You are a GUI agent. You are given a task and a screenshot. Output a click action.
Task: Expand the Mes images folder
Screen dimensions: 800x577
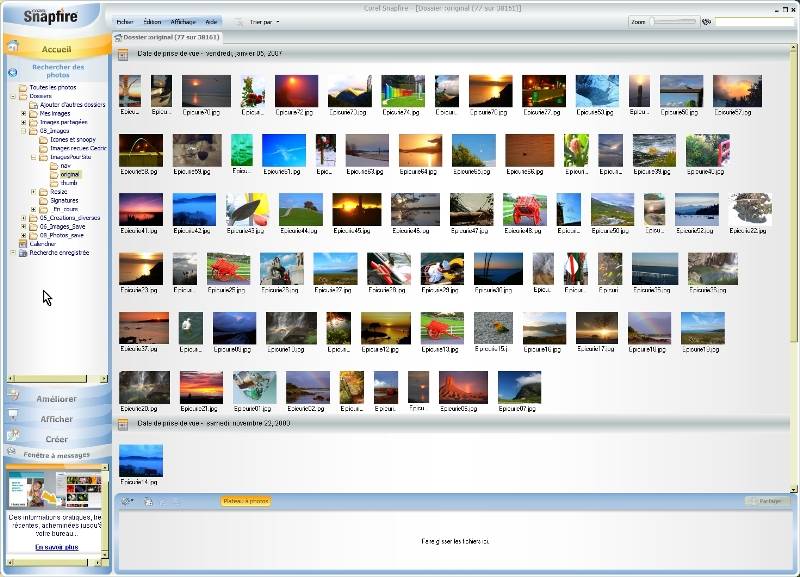coord(23,113)
